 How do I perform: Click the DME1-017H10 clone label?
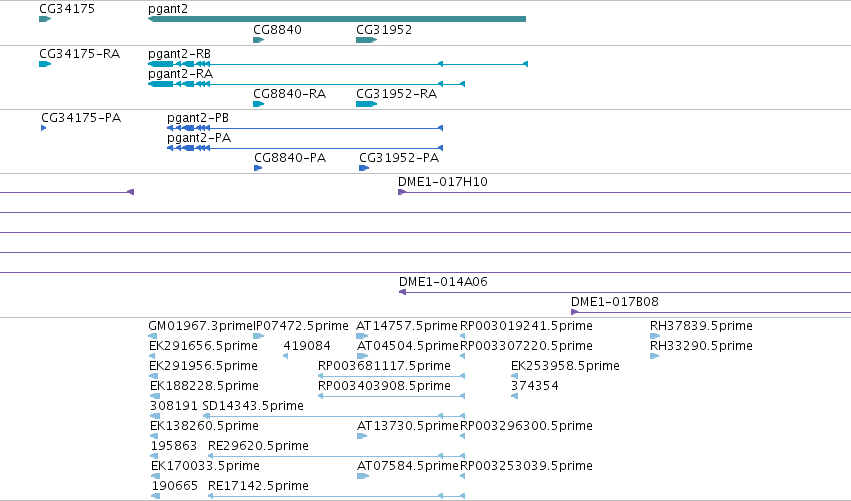click(x=443, y=182)
